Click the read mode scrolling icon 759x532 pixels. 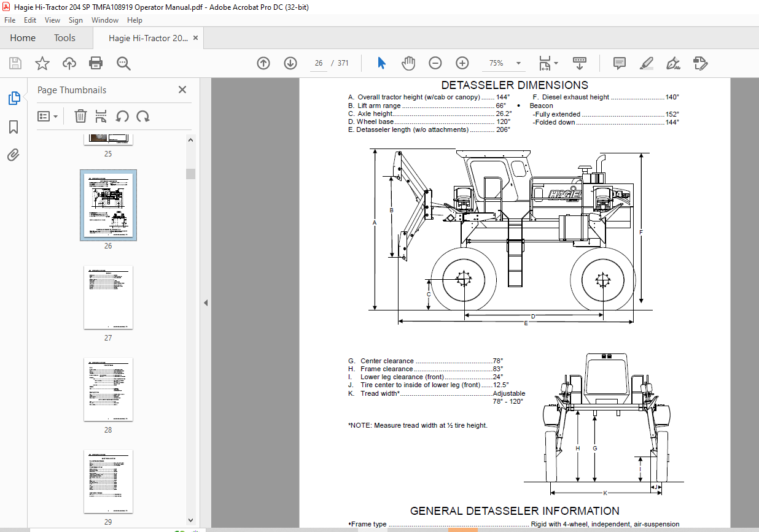click(580, 63)
